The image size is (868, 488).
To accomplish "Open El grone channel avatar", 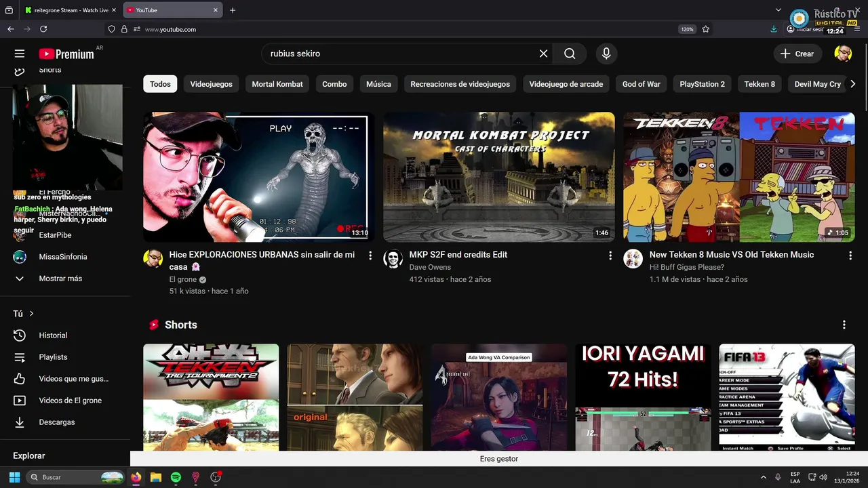I will (x=153, y=259).
